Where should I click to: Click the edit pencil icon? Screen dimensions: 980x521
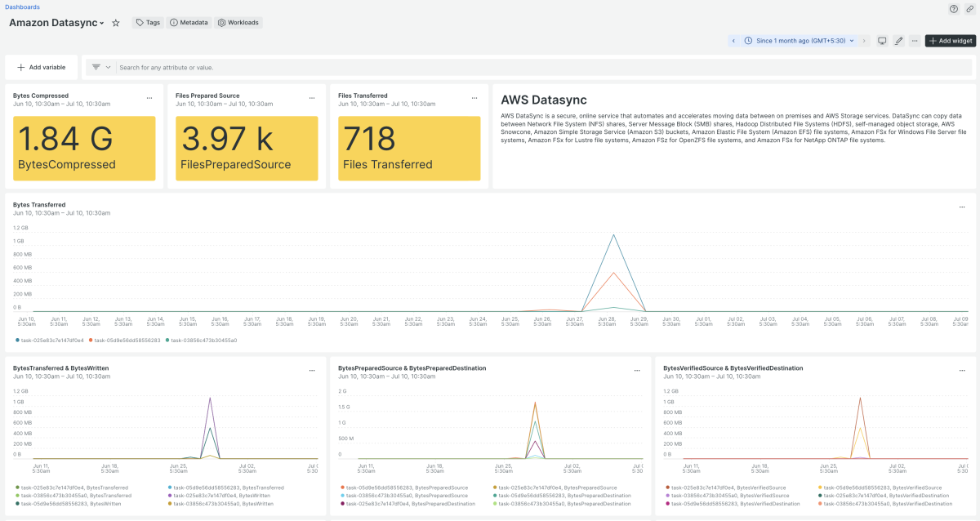point(898,40)
